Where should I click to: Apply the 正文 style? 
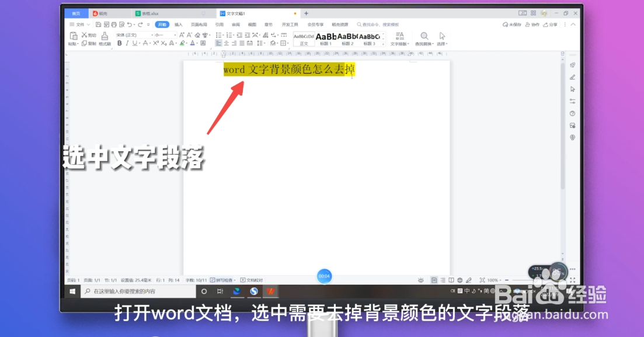(304, 39)
